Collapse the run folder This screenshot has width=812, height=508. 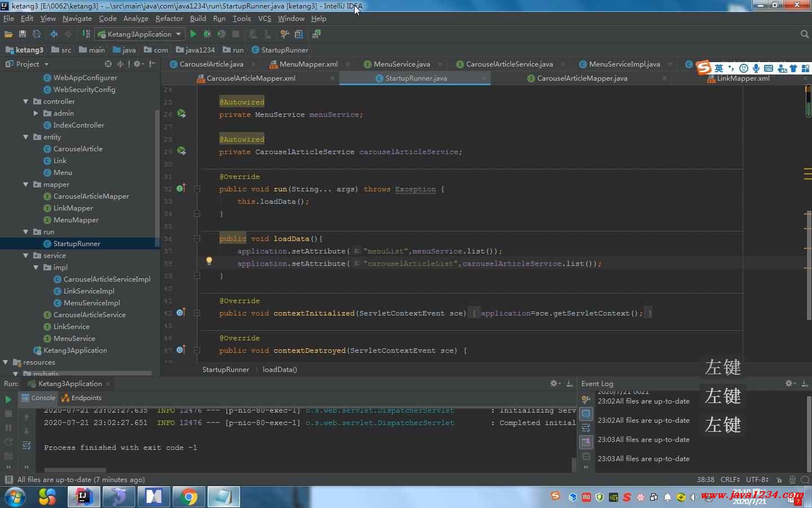pos(26,232)
